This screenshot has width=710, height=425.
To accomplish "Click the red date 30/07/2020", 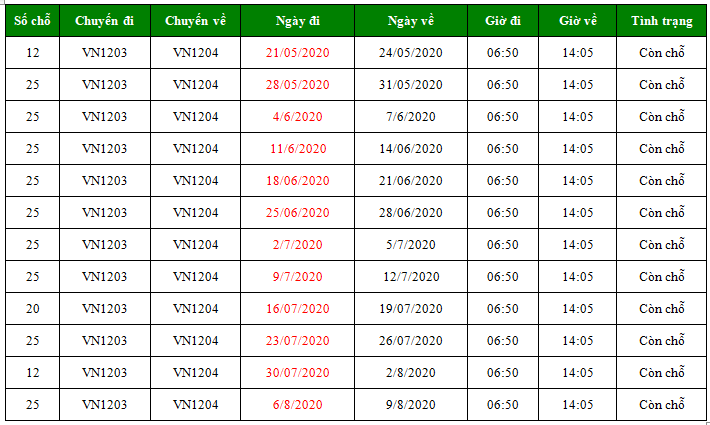I will pos(297,373).
